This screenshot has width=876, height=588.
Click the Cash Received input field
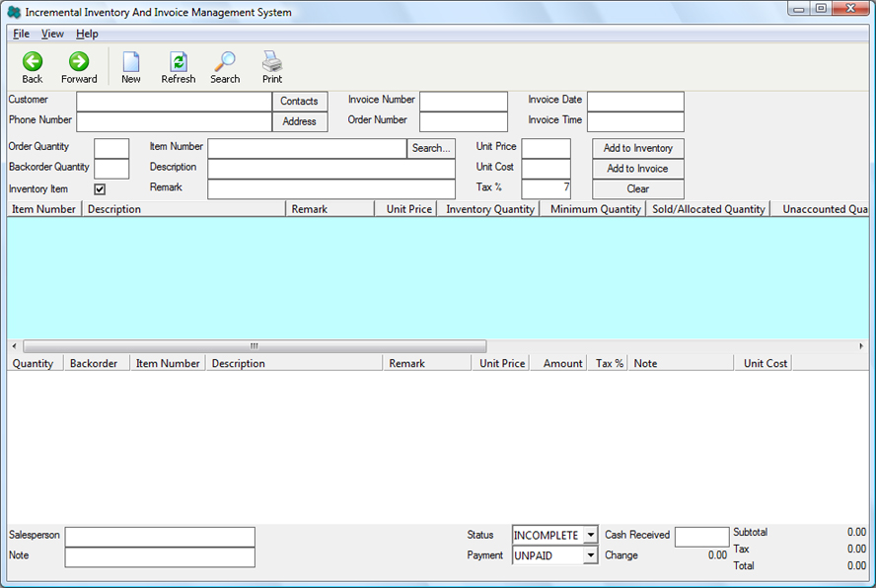(x=701, y=536)
